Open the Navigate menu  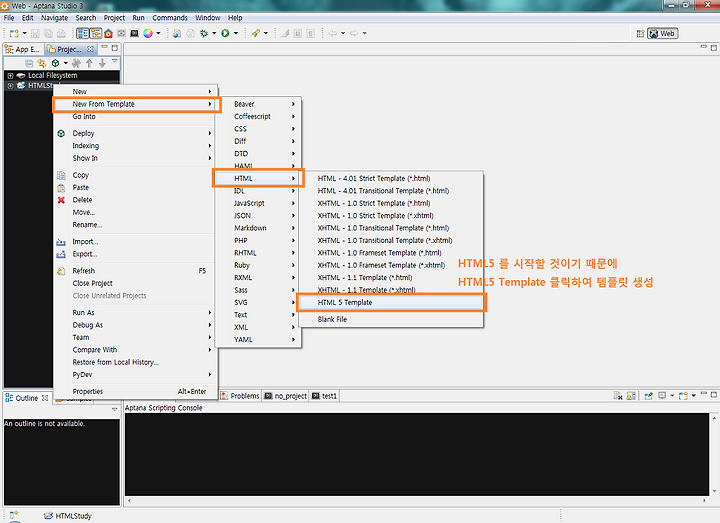pos(54,18)
